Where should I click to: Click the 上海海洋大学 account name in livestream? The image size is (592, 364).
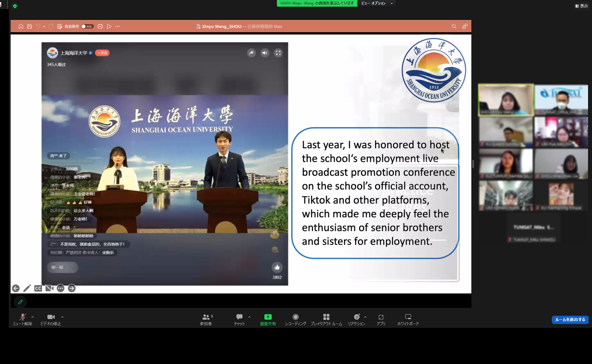point(74,53)
